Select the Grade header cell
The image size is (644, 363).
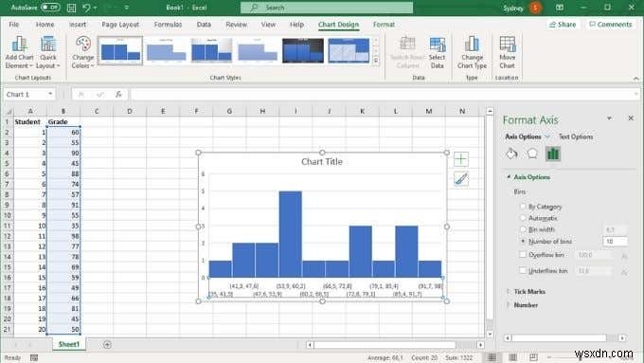(63, 121)
